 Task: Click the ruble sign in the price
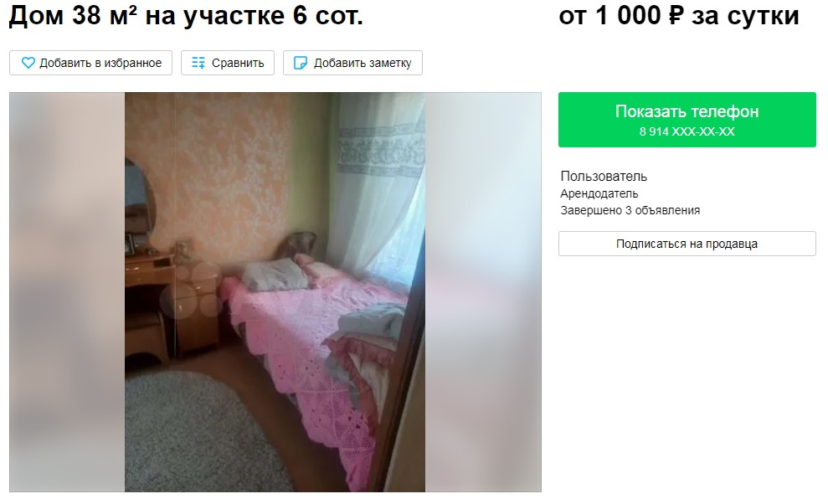[x=676, y=15]
